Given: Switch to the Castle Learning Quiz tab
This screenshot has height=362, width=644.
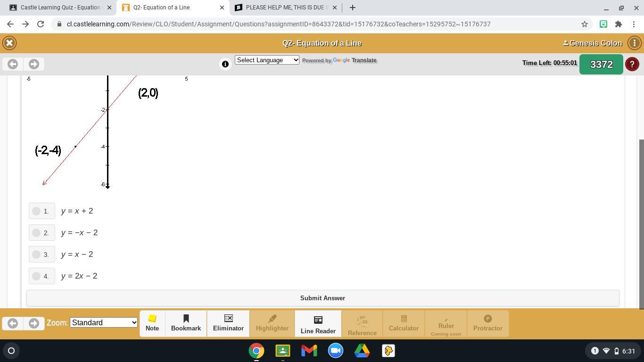Looking at the screenshot, I should [x=61, y=7].
